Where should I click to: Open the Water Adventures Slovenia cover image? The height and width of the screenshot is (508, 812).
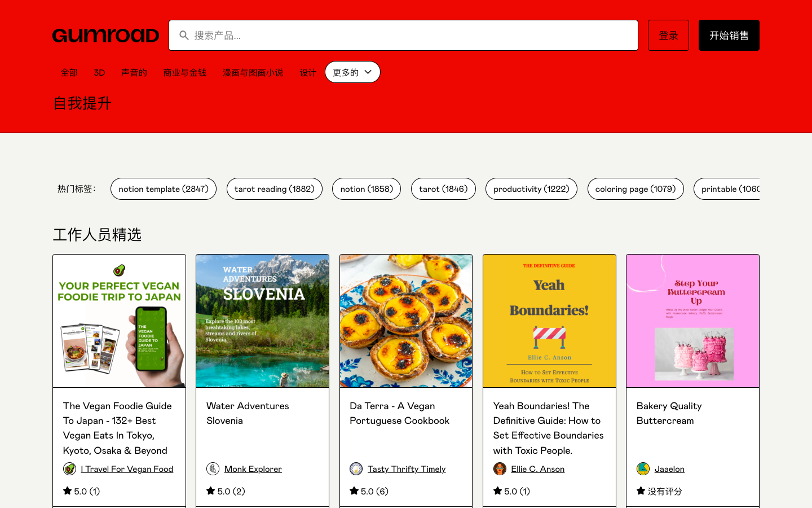(262, 321)
